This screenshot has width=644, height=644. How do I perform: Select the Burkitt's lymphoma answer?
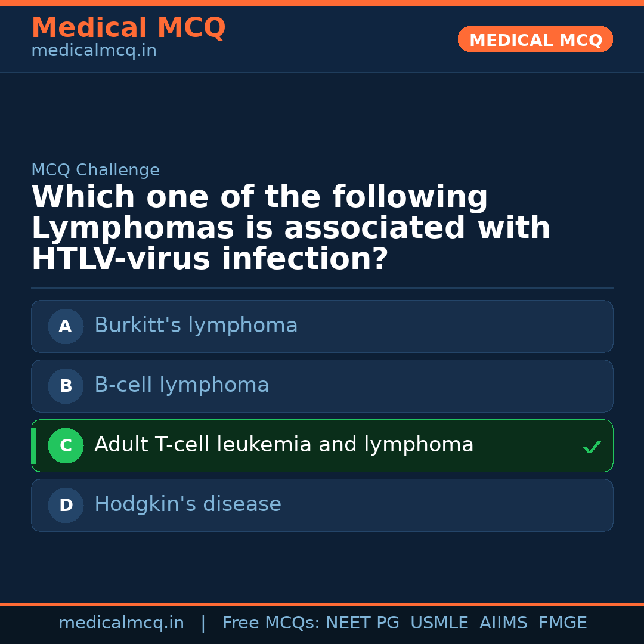pos(196,326)
